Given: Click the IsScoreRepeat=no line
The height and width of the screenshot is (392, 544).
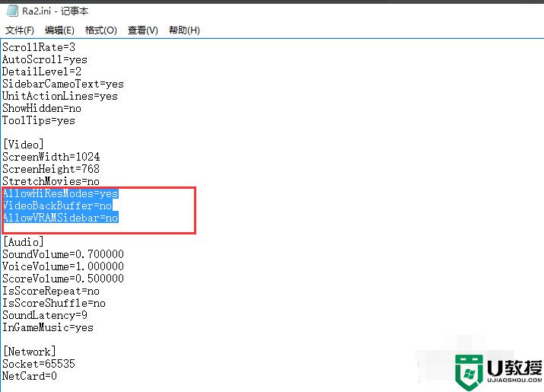Looking at the screenshot, I should [51, 291].
